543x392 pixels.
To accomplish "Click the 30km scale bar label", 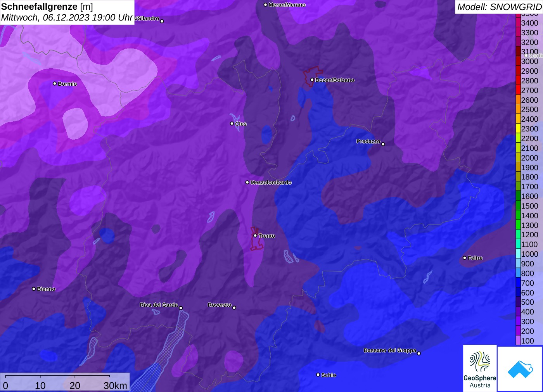I will coord(115,385).
